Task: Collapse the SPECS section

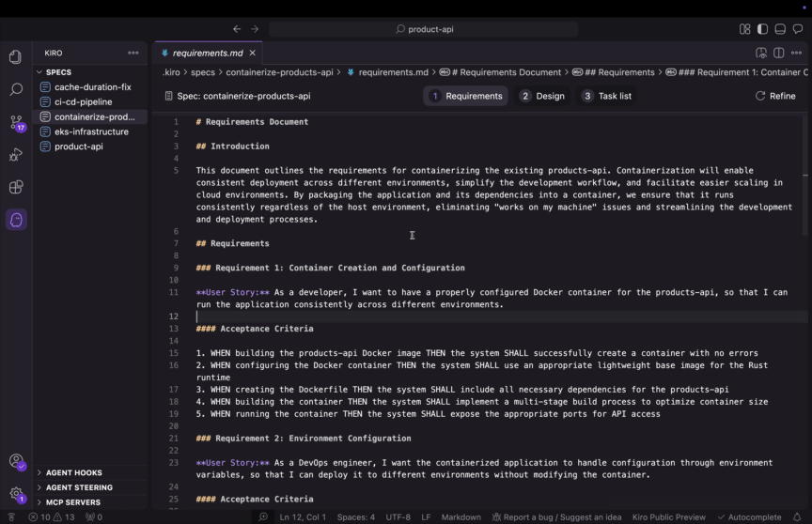Action: (58, 72)
